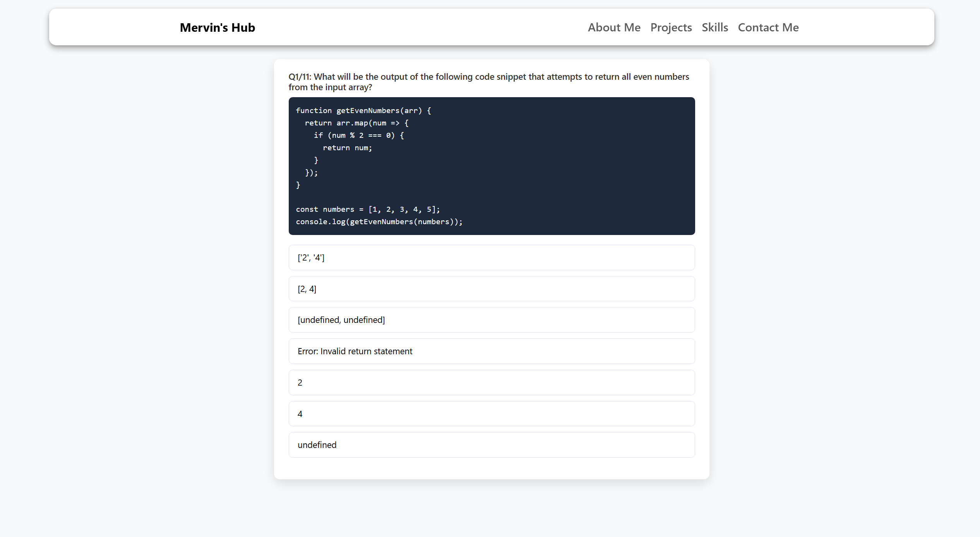Select 'Error: Invalid return statement' option
The height and width of the screenshot is (537, 980).
[x=491, y=351]
